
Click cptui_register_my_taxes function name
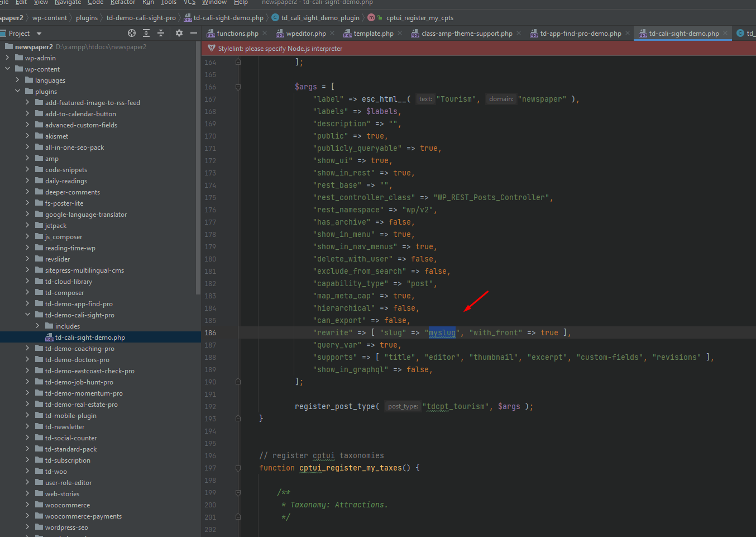click(351, 468)
